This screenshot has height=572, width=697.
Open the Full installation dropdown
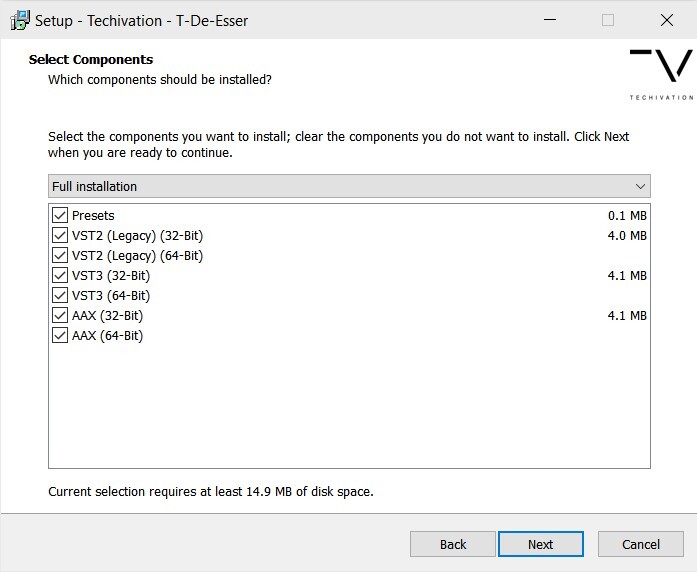pos(340,186)
